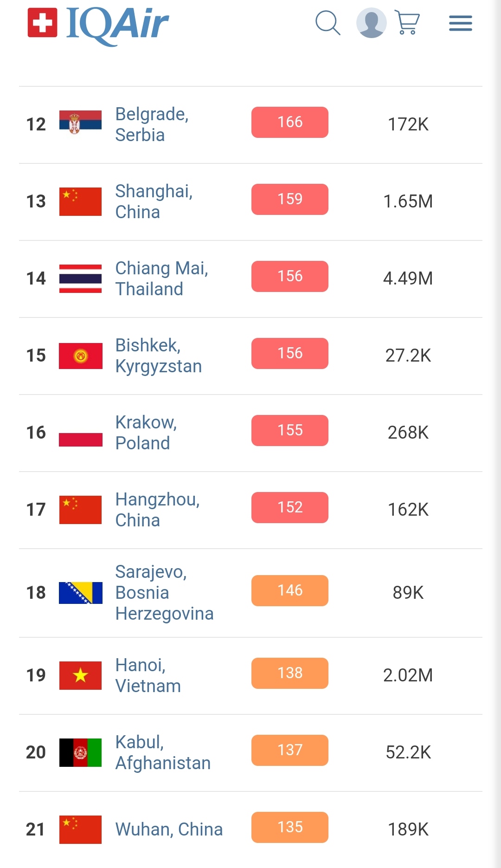Click the orange 146 AQI badge

290,590
